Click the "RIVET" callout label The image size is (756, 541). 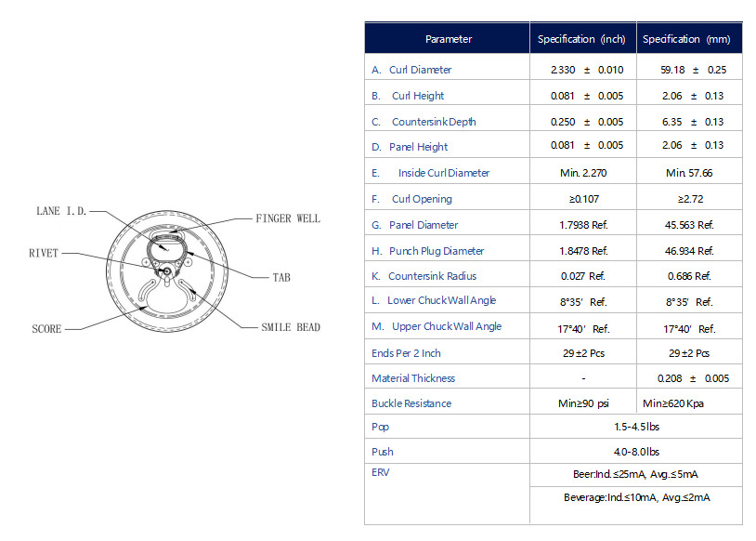tap(44, 251)
